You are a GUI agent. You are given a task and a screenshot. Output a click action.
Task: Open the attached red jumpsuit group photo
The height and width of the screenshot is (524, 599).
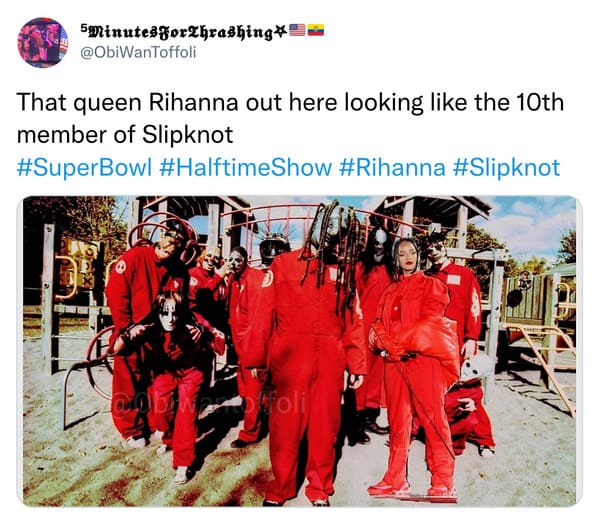click(x=300, y=351)
